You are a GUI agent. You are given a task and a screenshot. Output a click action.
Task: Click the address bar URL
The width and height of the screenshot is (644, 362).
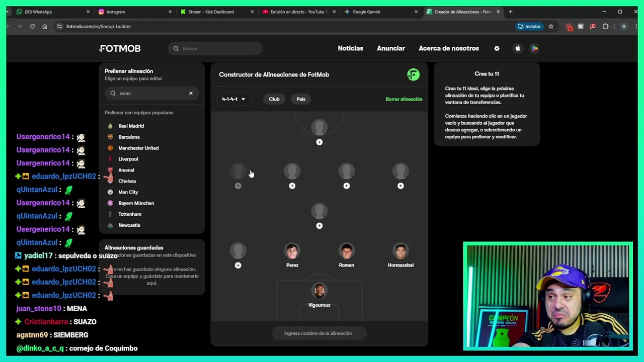click(99, 27)
